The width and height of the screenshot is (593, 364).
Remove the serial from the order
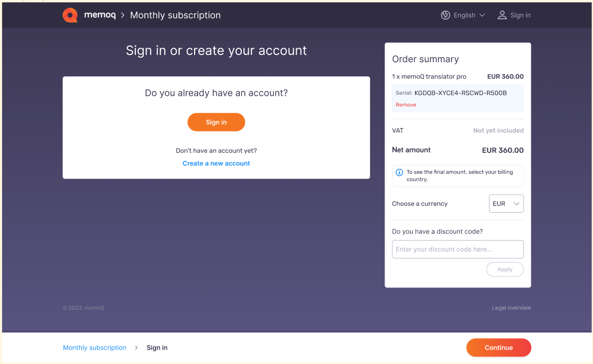click(406, 105)
